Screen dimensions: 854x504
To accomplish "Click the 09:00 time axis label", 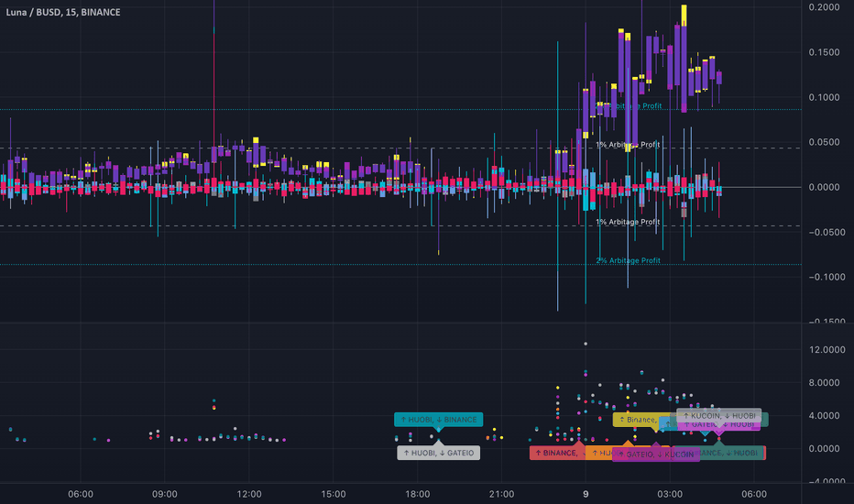I will pyautogui.click(x=165, y=494).
